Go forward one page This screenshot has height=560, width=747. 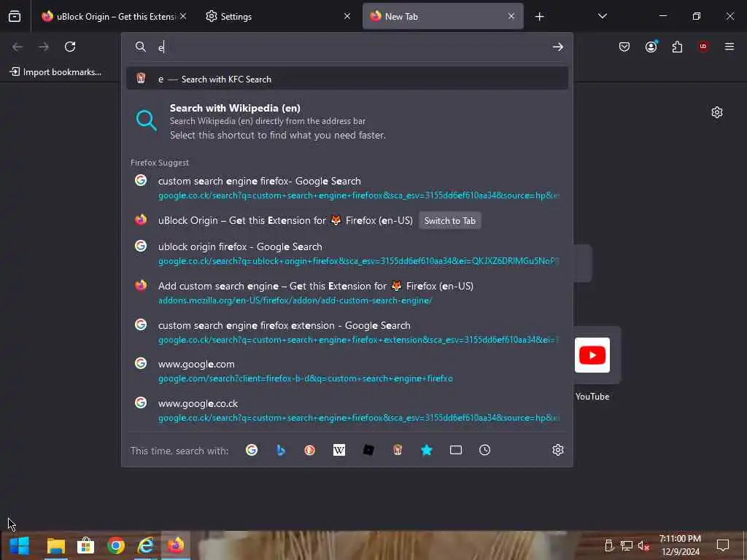[x=44, y=47]
